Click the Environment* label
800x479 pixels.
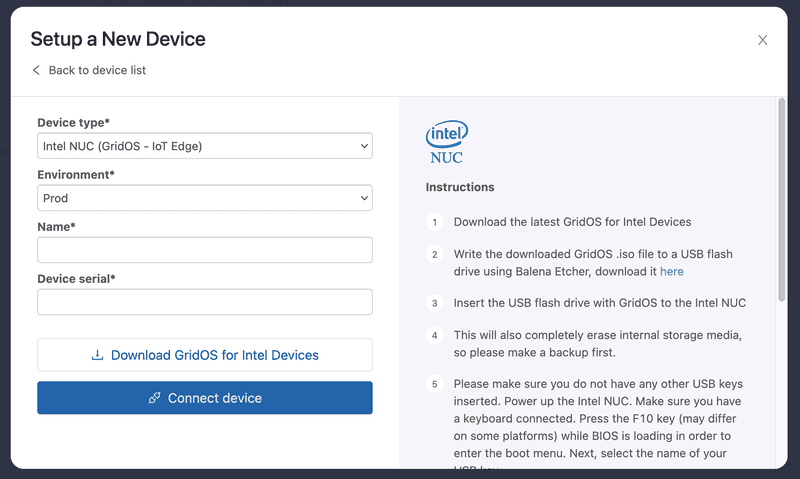pos(76,174)
